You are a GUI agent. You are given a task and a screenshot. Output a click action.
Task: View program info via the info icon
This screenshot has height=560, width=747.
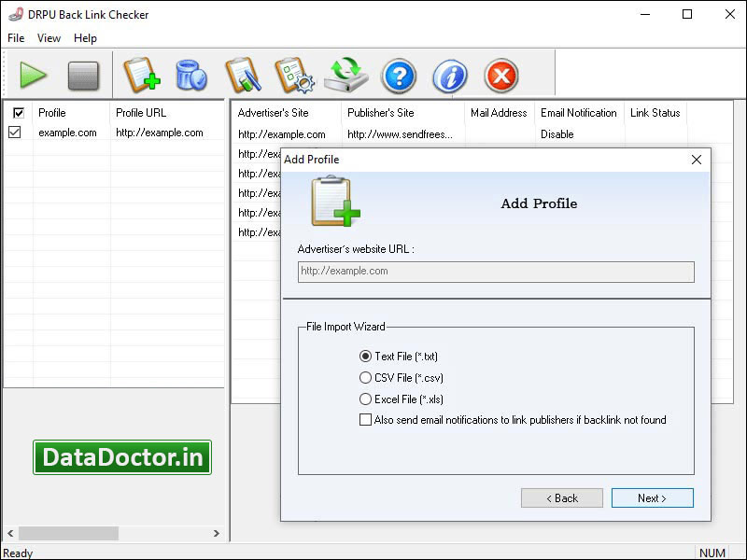(449, 75)
